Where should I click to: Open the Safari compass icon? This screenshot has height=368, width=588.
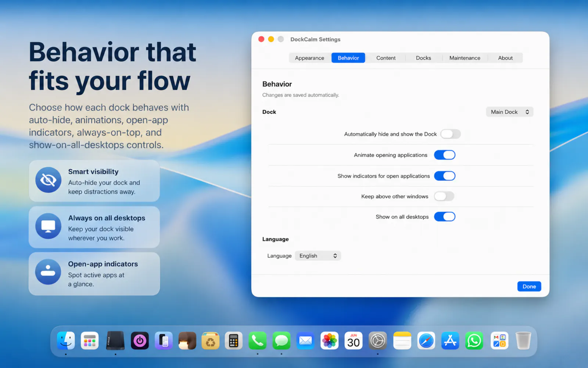pyautogui.click(x=426, y=341)
